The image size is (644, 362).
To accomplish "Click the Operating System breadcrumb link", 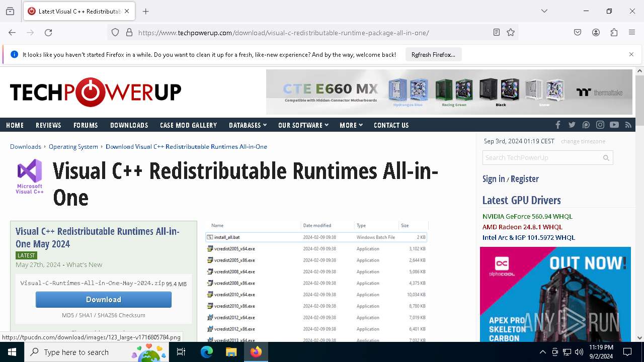I will [73, 146].
